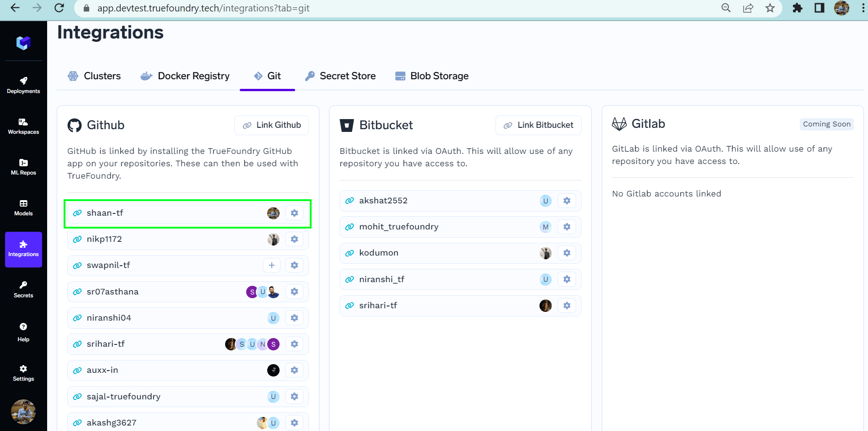
Task: Go to Deployments in sidebar
Action: 23,85
